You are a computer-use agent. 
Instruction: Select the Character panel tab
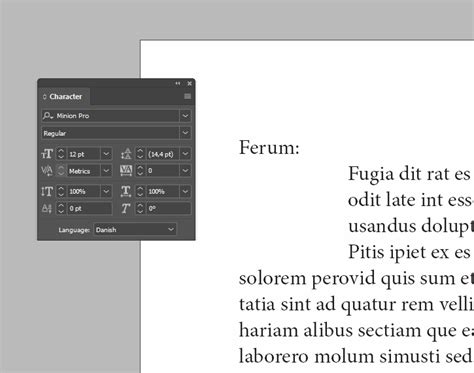pyautogui.click(x=63, y=97)
